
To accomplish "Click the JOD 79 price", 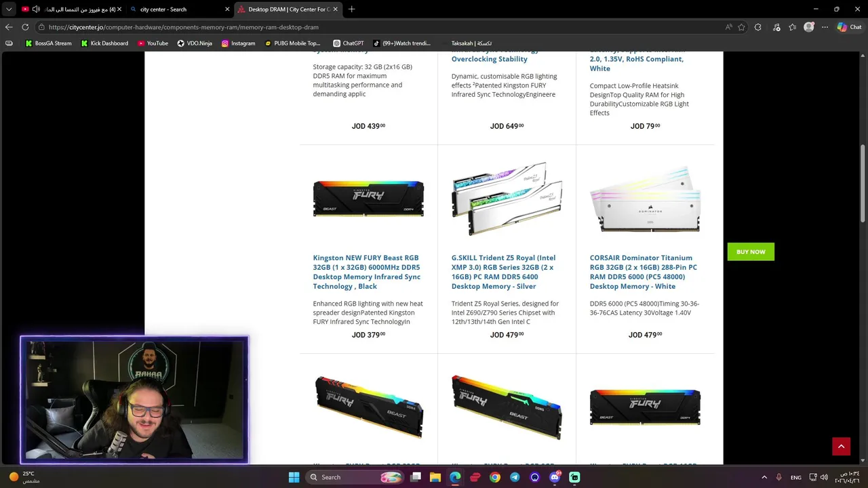I will 645,126.
